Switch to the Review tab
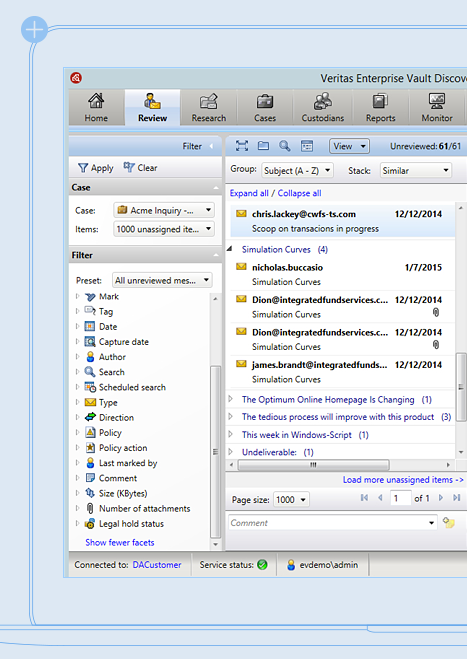Screen dimensions: 467x659 pyautogui.click(x=152, y=108)
